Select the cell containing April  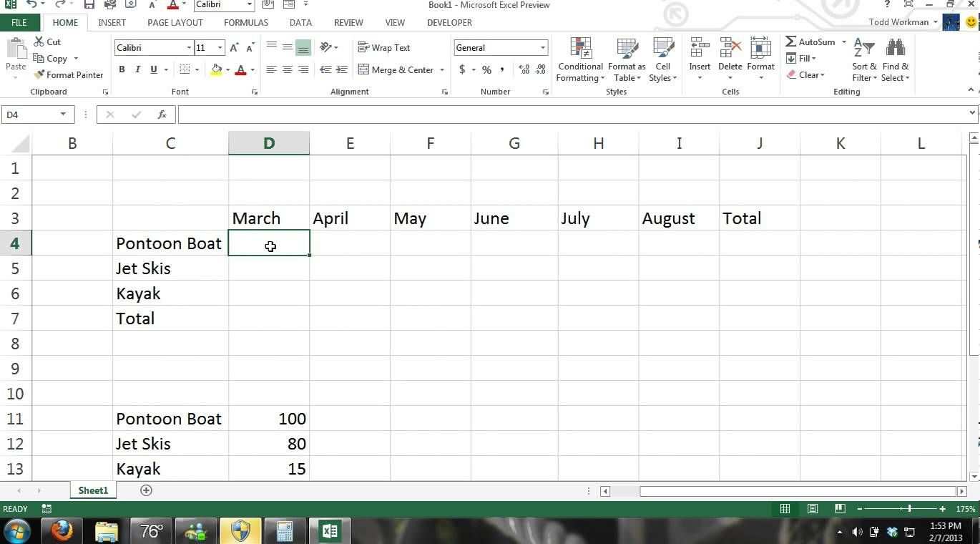[x=349, y=218]
